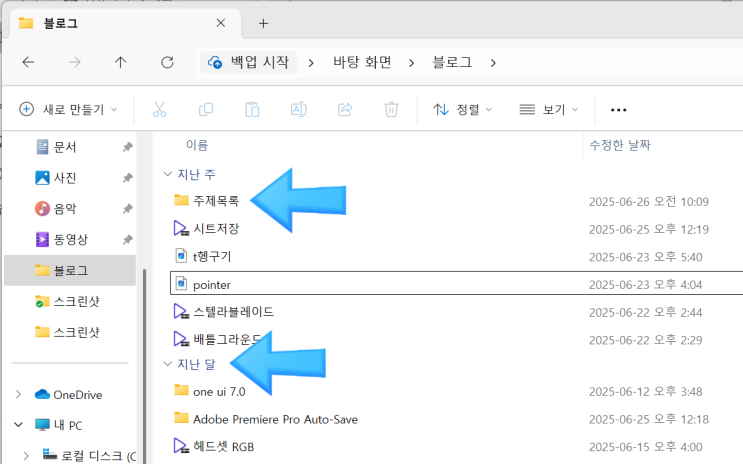Click the rename icon in toolbar
The width and height of the screenshot is (743, 464).
(299, 109)
